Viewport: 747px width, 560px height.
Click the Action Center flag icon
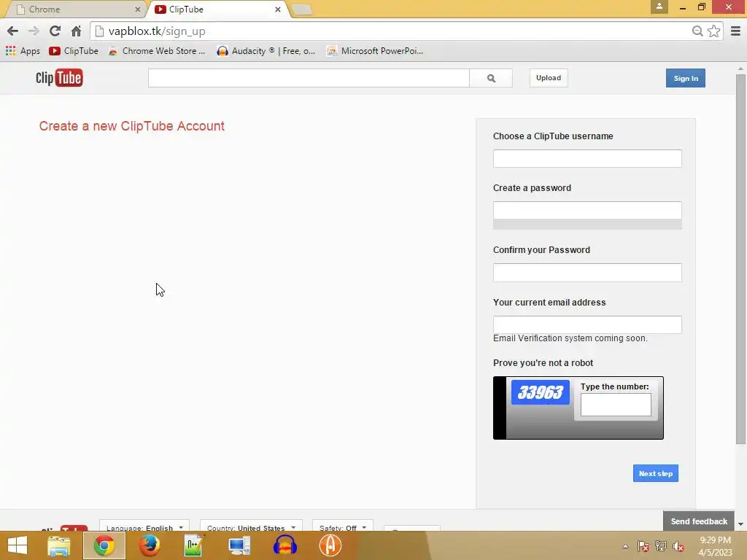point(643,546)
